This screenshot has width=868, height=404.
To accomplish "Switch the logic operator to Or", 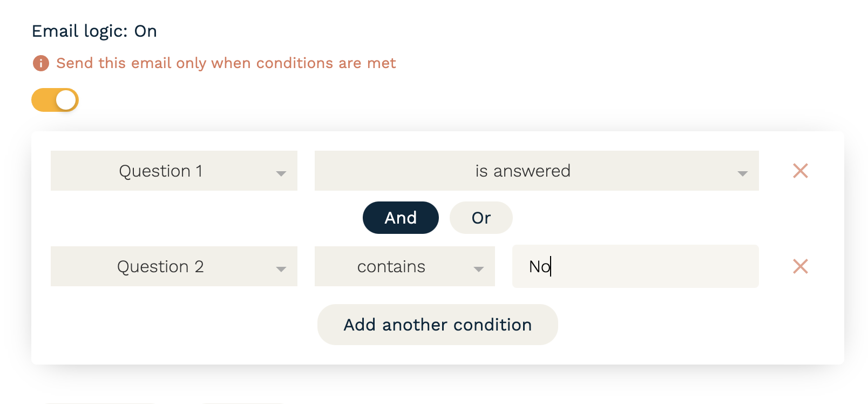I will [x=481, y=218].
